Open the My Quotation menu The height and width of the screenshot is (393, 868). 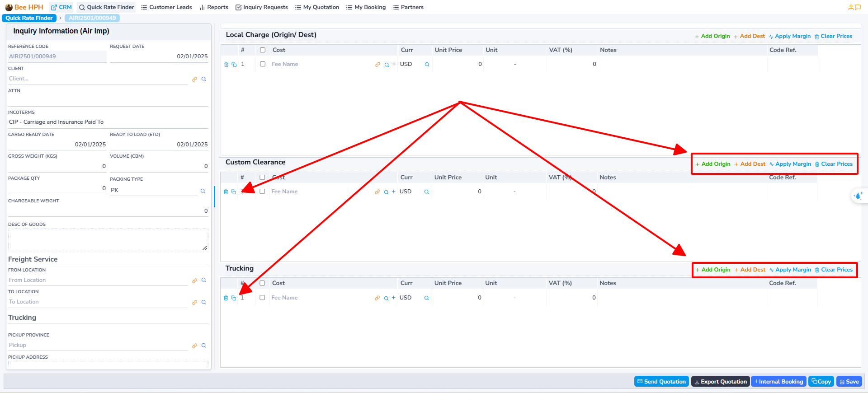pos(317,7)
